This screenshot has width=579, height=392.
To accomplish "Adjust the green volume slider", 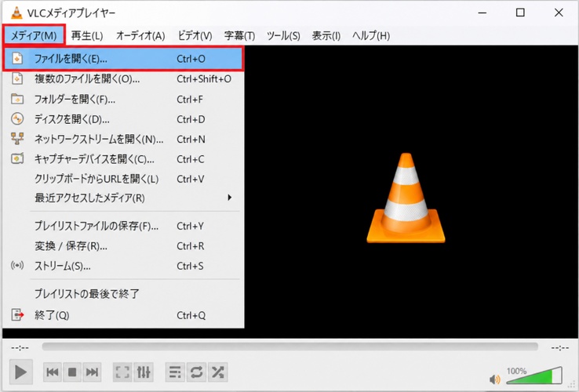I will point(534,376).
